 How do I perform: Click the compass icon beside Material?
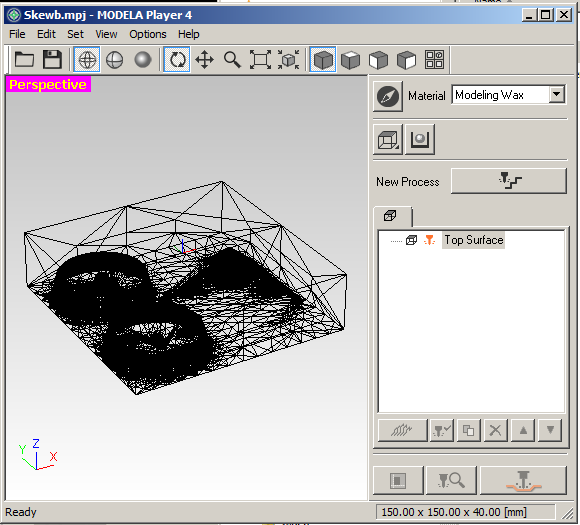coord(388,97)
